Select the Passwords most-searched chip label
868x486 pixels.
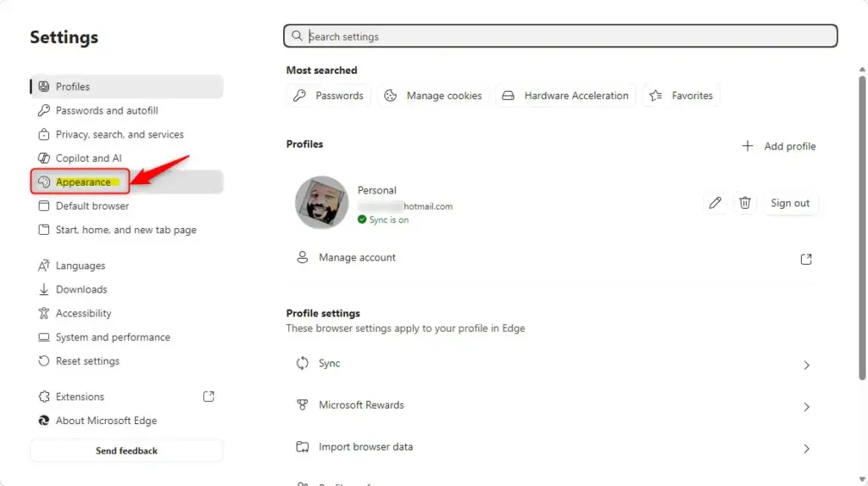pyautogui.click(x=339, y=95)
